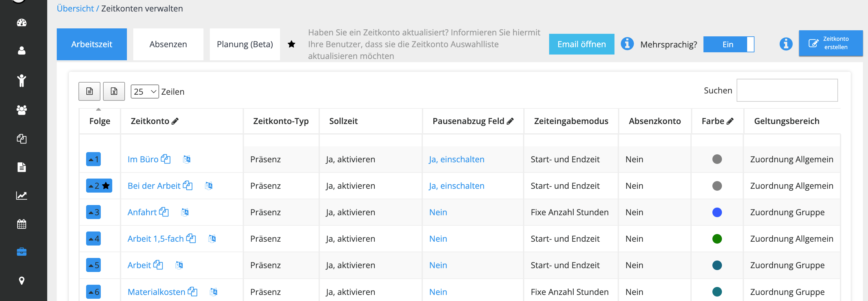Viewport: 868px width, 301px height.
Task: Export table with the Excel file icon
Action: pos(114,91)
